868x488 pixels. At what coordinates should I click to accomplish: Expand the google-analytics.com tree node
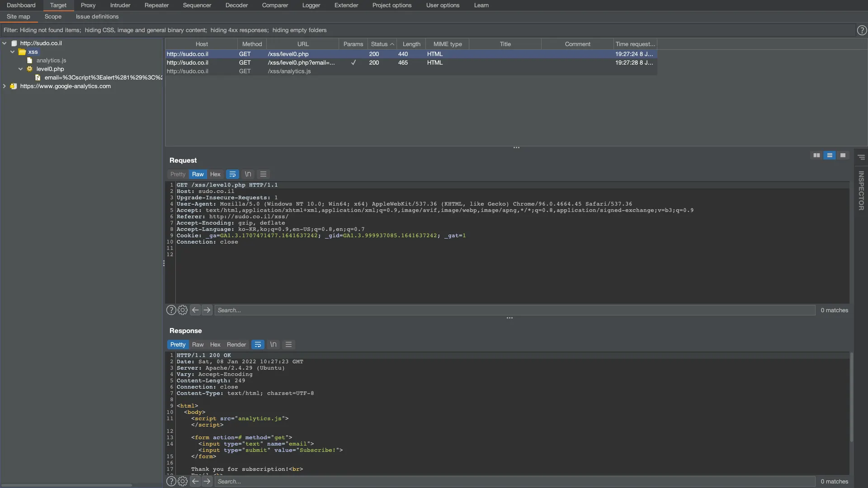[x=5, y=86]
